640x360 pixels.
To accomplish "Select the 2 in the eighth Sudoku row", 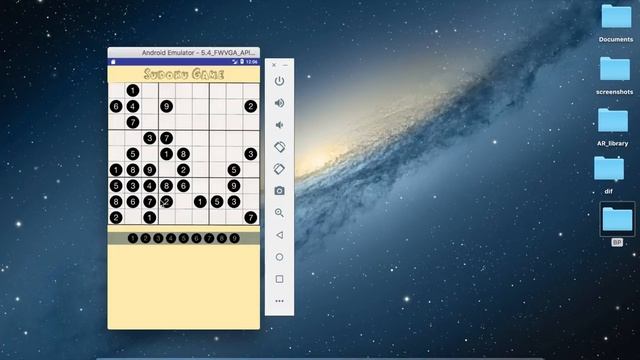I will coord(166,202).
